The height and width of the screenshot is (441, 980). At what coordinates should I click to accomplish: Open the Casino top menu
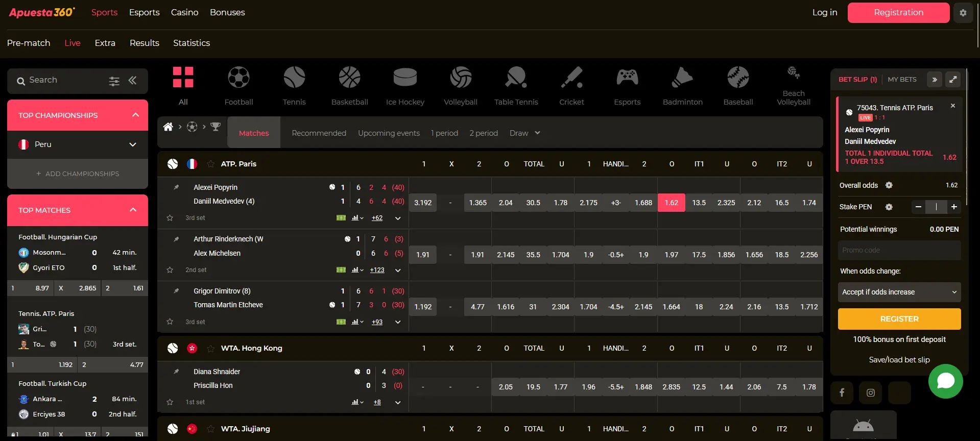[x=184, y=12]
